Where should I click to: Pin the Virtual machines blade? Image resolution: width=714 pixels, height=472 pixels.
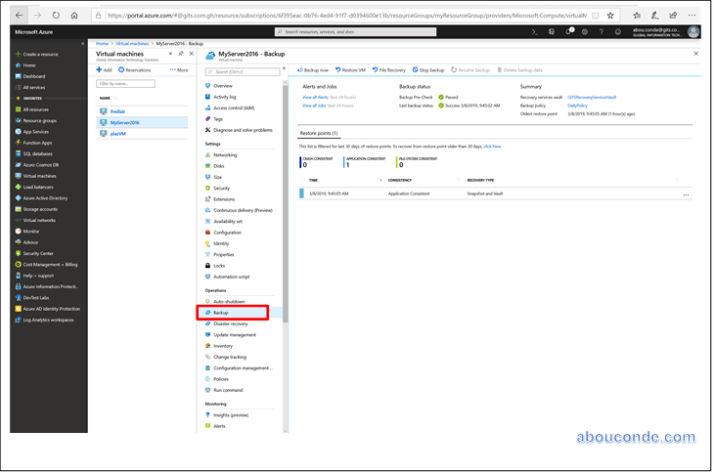(179, 54)
